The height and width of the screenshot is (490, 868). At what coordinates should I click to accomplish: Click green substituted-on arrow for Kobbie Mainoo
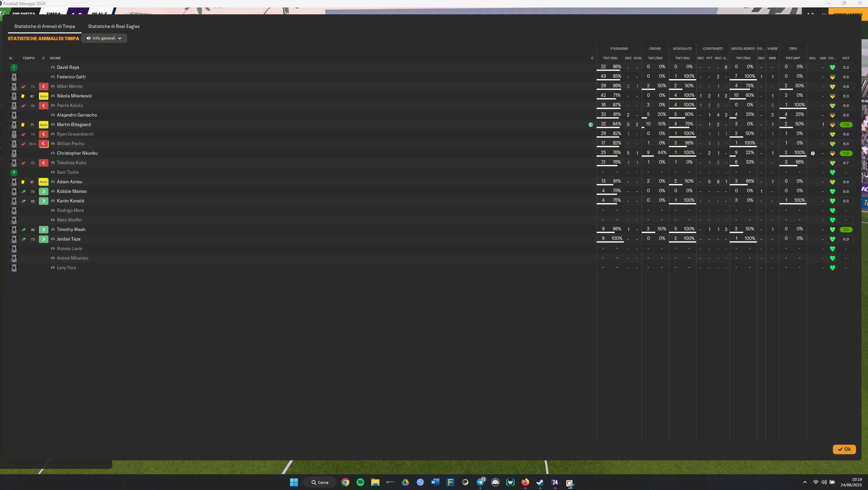pyautogui.click(x=43, y=192)
